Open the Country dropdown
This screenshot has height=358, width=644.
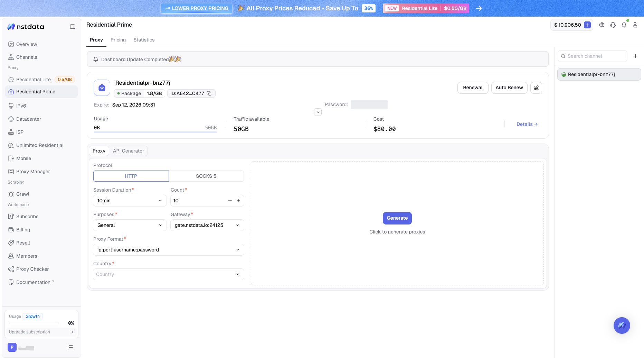coord(169,274)
